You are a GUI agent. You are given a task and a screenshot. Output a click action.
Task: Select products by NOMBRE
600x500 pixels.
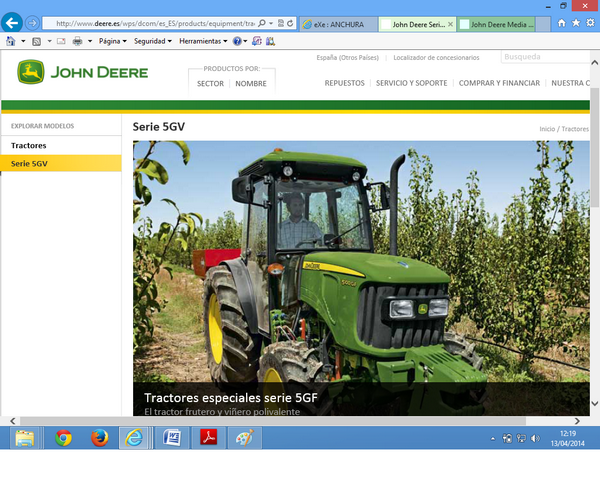[x=251, y=83]
